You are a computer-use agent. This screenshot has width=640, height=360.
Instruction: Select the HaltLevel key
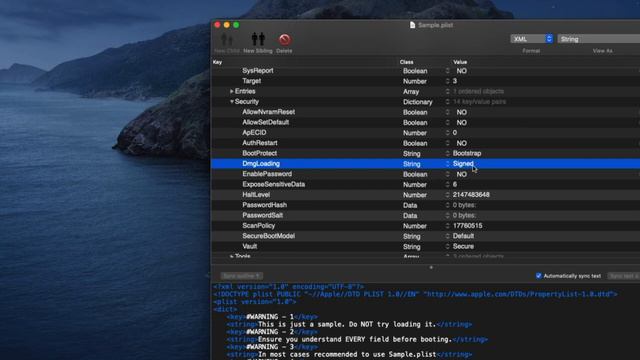256,195
